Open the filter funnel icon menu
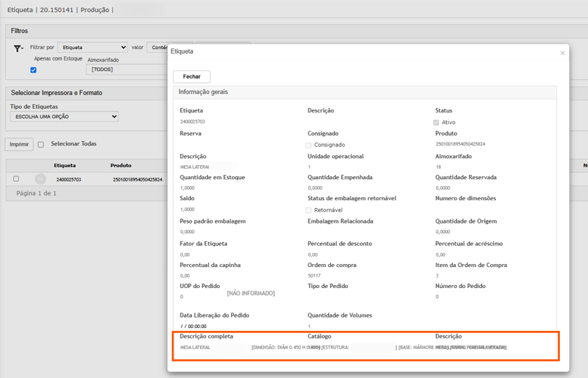Viewport: 588px width, 378px height. pyautogui.click(x=18, y=48)
